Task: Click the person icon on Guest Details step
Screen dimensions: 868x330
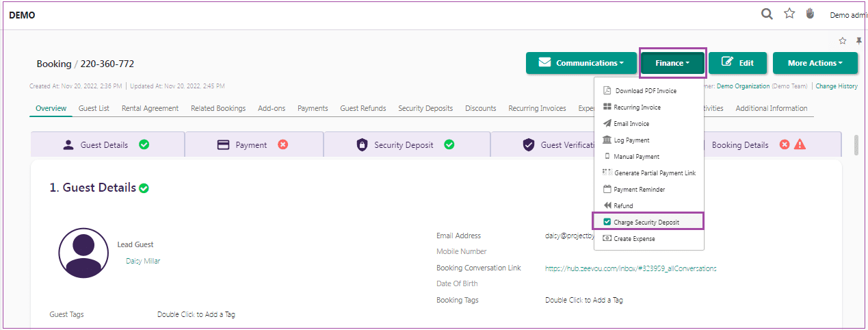Action: (68, 145)
